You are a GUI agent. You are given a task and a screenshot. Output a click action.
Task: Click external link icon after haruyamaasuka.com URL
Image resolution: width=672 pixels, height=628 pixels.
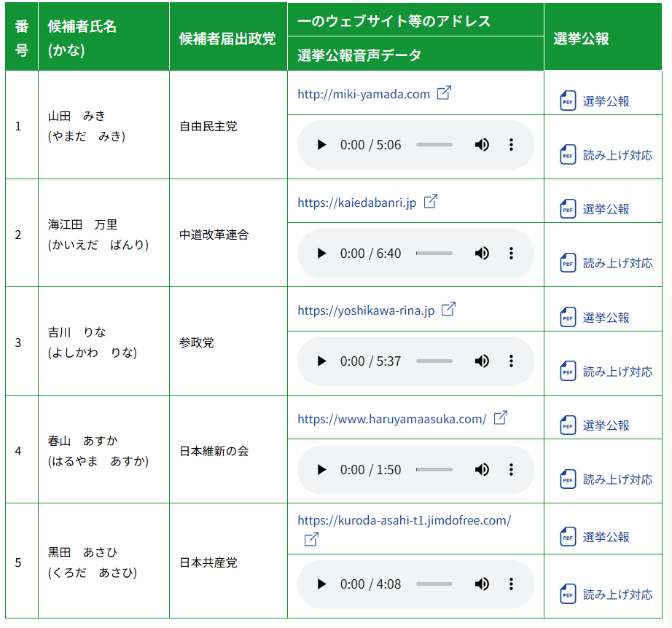click(500, 418)
